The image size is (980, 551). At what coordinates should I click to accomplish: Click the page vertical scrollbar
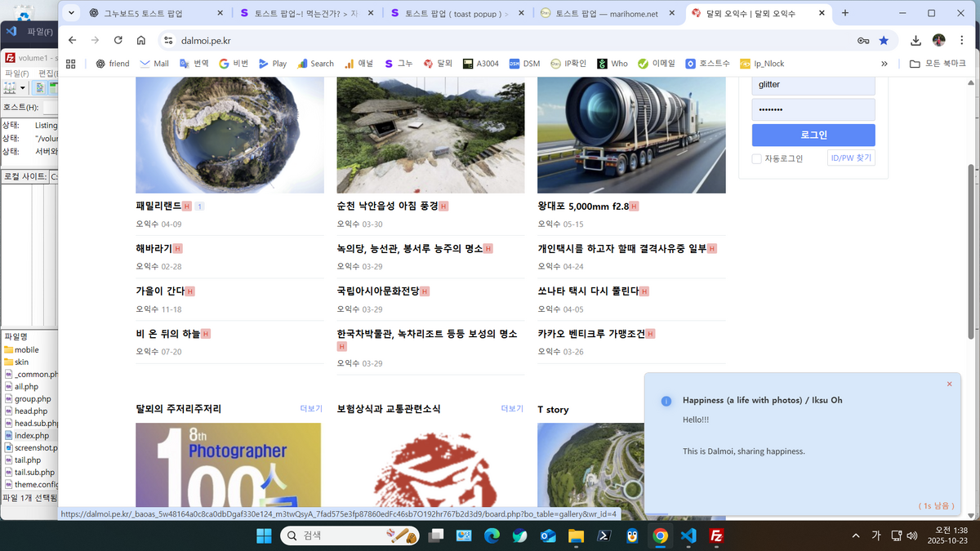coord(971,245)
